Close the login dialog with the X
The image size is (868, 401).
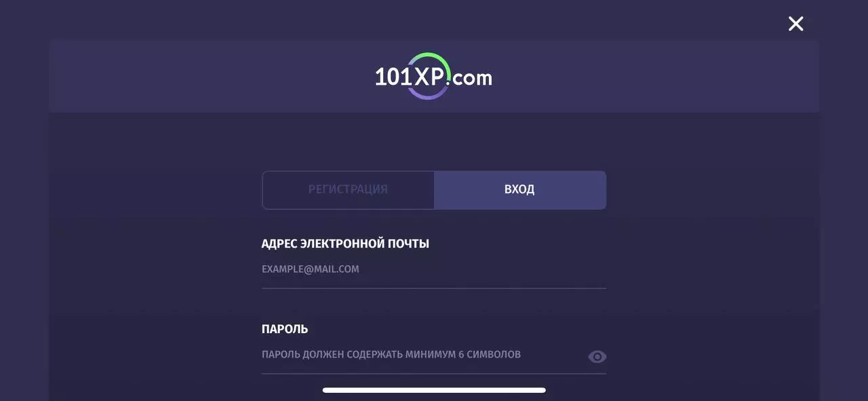(x=795, y=24)
